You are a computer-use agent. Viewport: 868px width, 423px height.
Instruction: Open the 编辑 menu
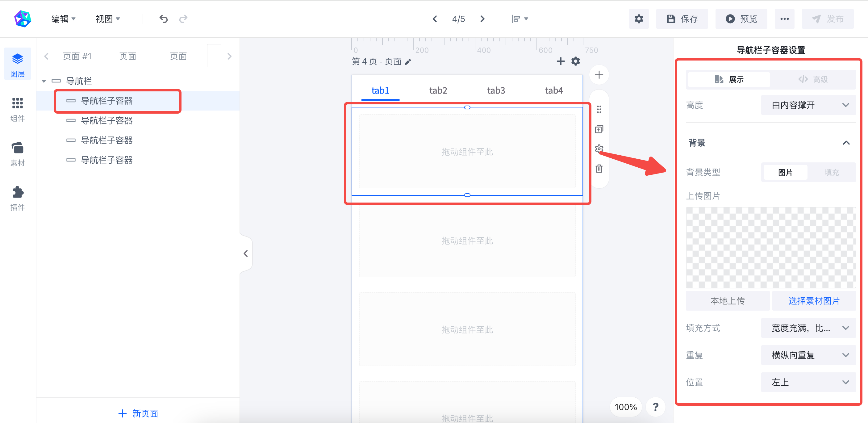(x=63, y=19)
